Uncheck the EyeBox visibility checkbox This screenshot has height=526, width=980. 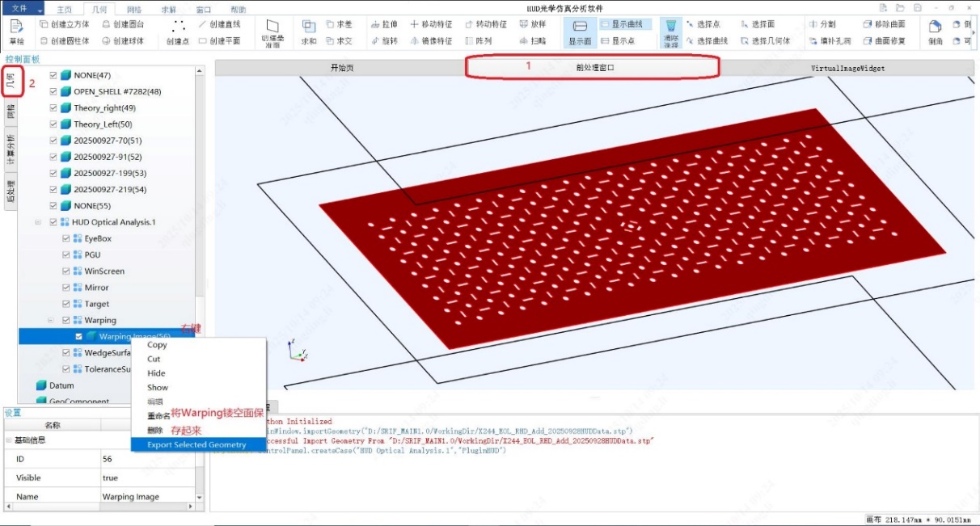66,239
